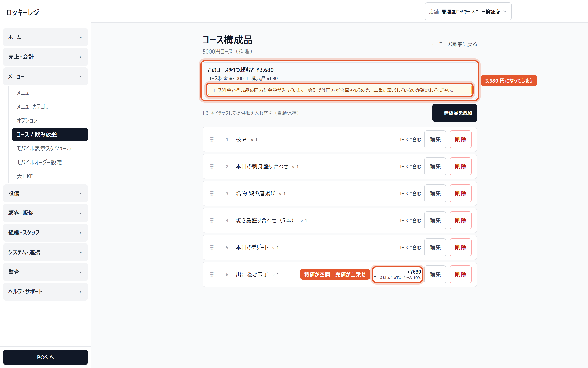This screenshot has width=588, height=368.
Task: Click drag handle for 本日のデザート row
Action: pos(212,247)
